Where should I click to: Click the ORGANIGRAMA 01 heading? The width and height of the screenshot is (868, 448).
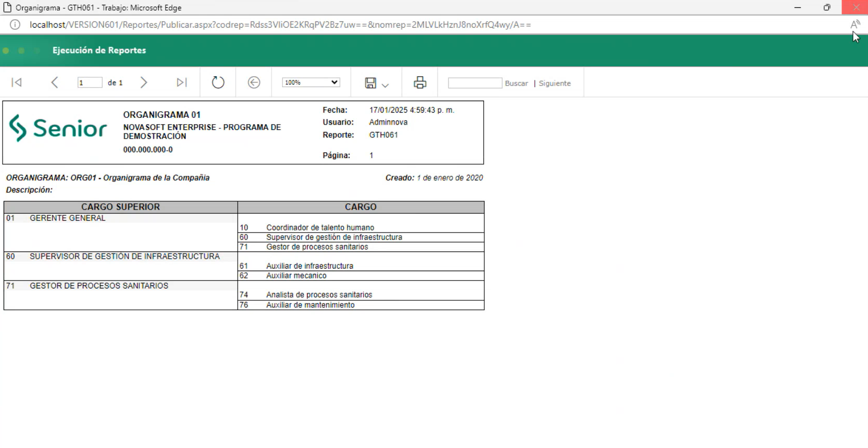point(162,115)
